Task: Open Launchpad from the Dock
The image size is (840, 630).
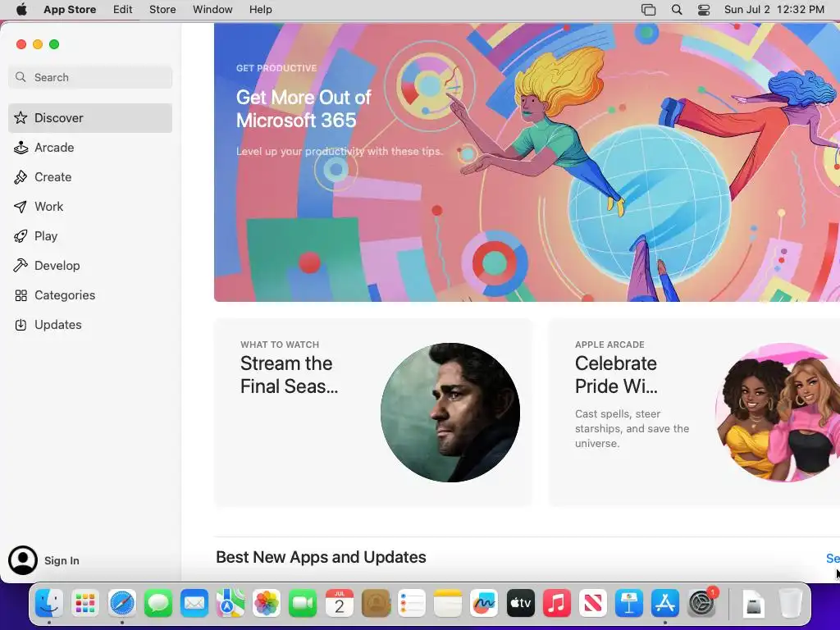Action: [85, 604]
